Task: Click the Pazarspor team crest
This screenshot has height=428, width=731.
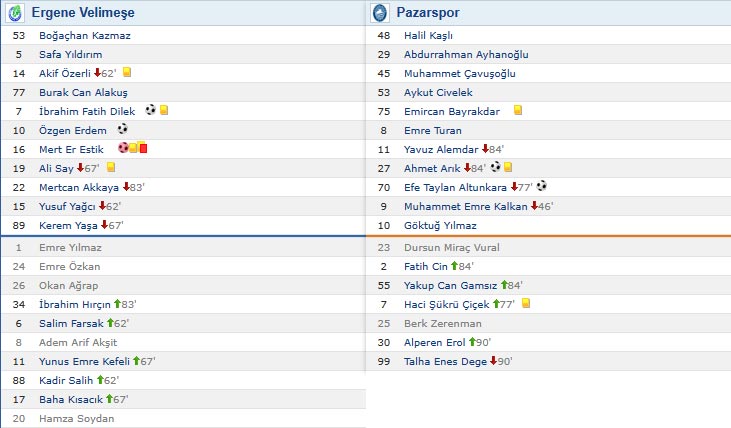Action: click(380, 14)
